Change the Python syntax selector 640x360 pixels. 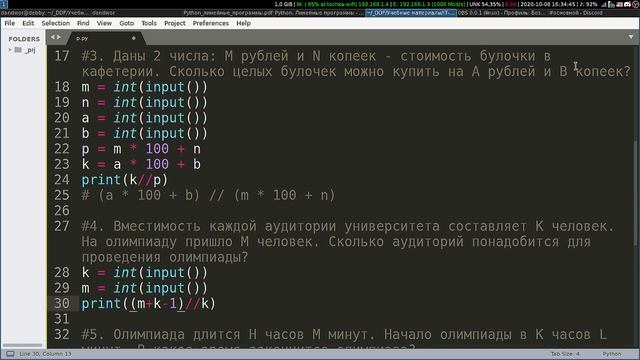[611, 354]
